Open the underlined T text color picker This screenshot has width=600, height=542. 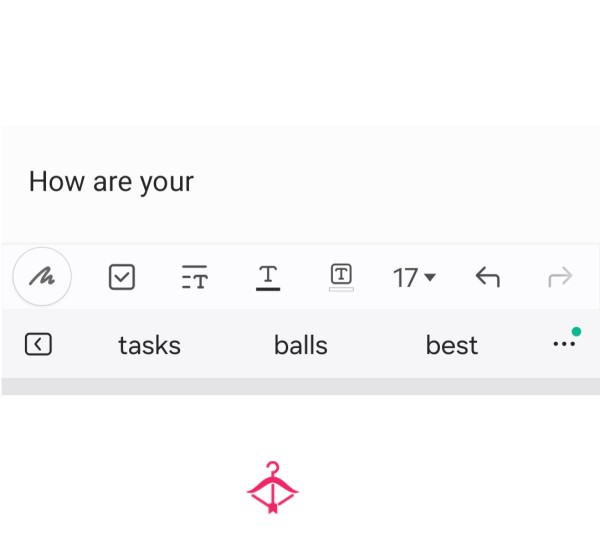268,278
